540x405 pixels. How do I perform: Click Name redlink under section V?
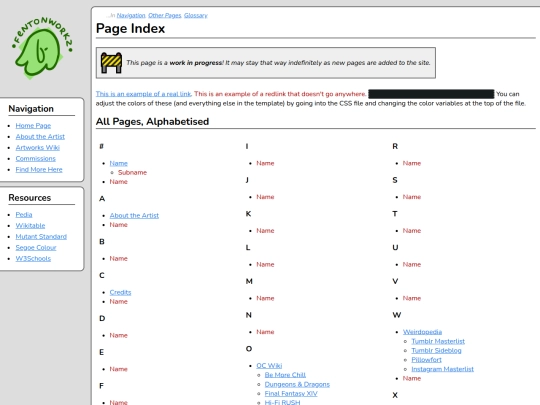412,298
